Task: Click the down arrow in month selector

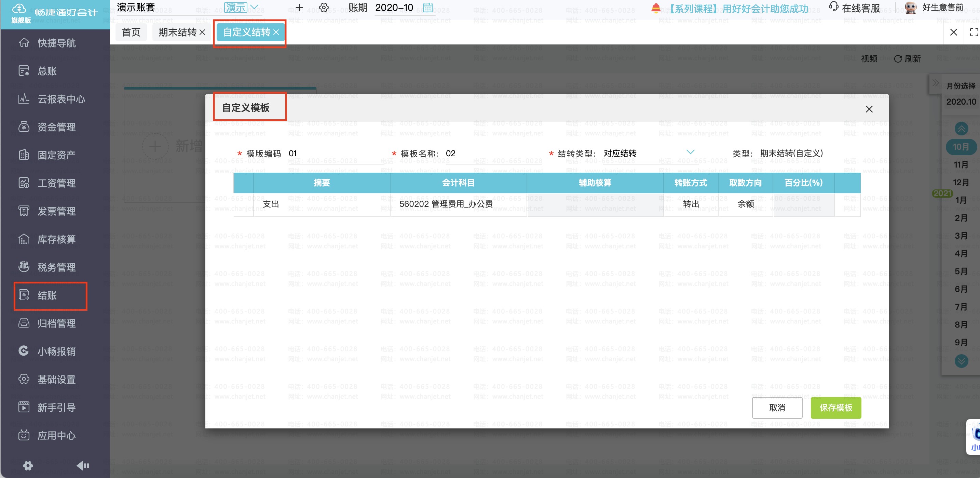Action: click(x=961, y=360)
